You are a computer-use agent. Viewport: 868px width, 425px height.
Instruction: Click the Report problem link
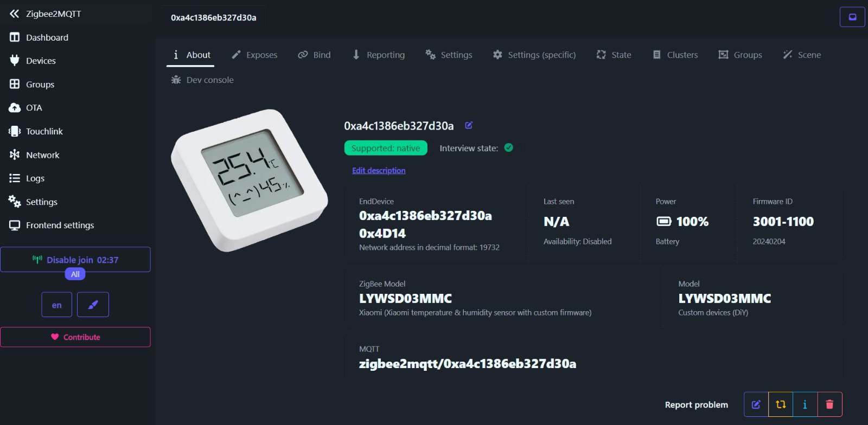point(696,404)
